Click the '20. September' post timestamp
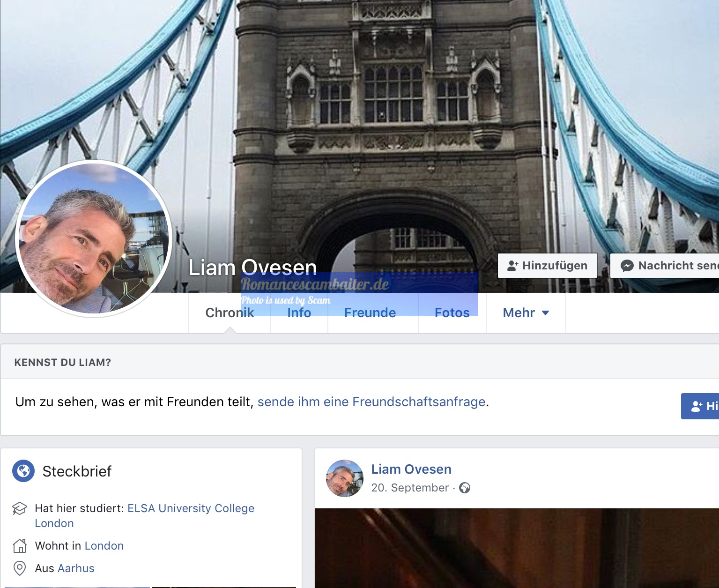 coord(410,488)
